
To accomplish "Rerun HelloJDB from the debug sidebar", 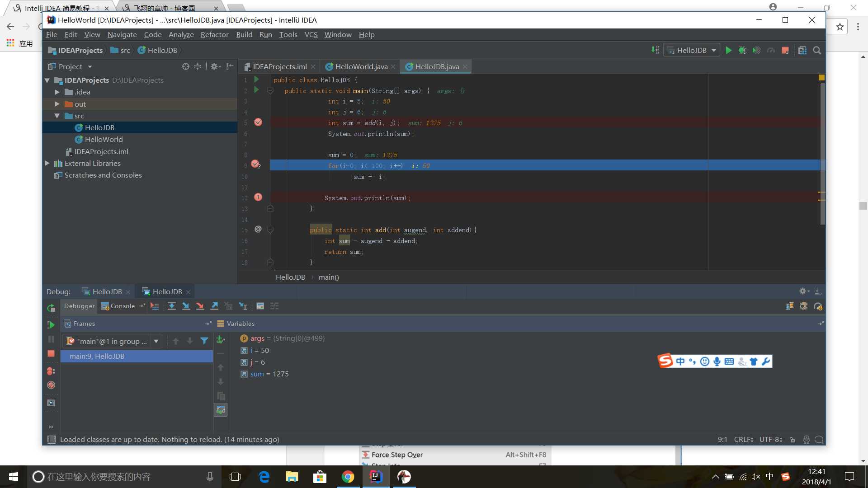I will click(51, 308).
